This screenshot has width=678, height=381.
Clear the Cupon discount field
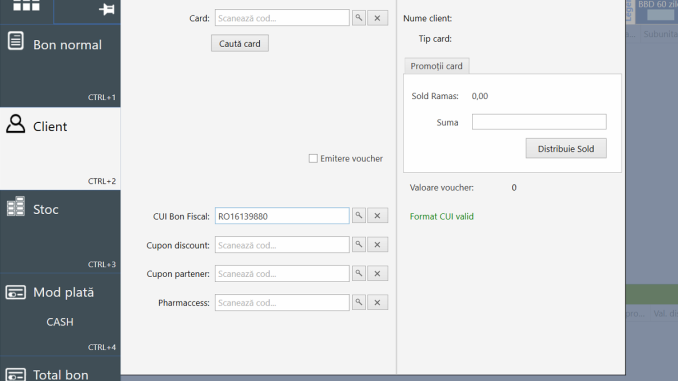pyautogui.click(x=377, y=244)
